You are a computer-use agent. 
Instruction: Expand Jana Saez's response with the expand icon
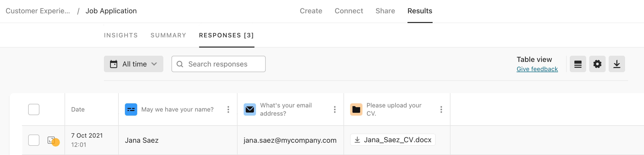51,140
